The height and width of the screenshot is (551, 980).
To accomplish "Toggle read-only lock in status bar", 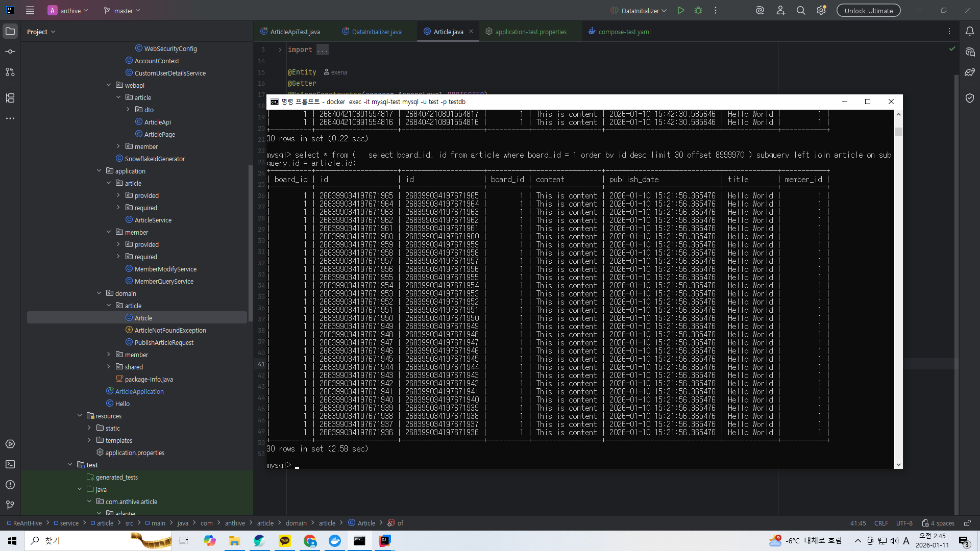I will [x=967, y=523].
